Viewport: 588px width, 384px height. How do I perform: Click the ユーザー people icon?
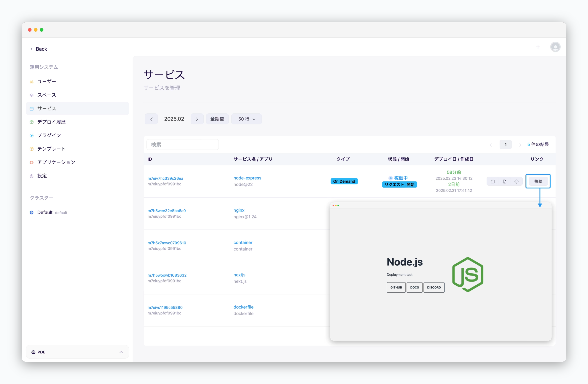point(32,82)
